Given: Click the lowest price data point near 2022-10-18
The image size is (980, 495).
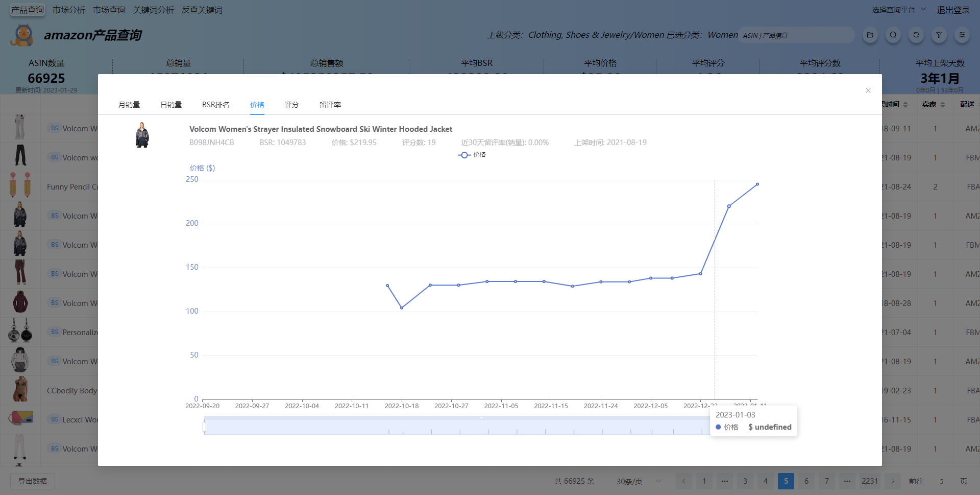Looking at the screenshot, I should [402, 308].
